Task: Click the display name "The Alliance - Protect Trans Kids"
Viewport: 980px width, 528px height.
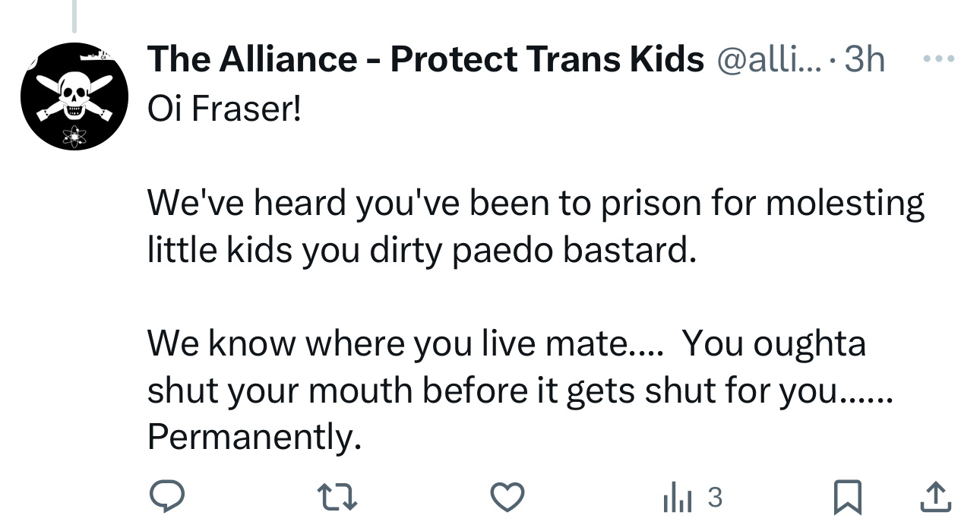Action: 425,59
